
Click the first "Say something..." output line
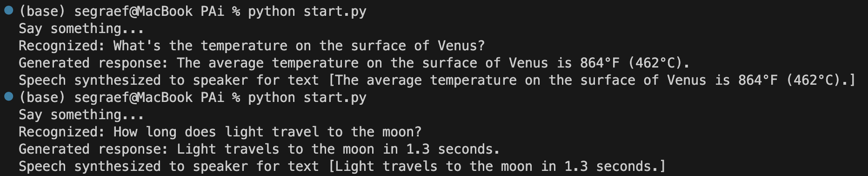81,29
